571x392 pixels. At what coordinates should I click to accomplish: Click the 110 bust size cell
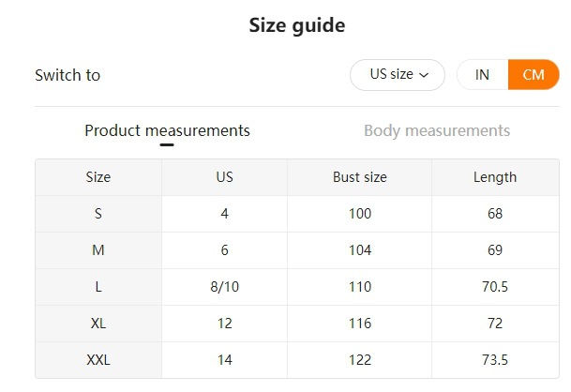(x=359, y=287)
